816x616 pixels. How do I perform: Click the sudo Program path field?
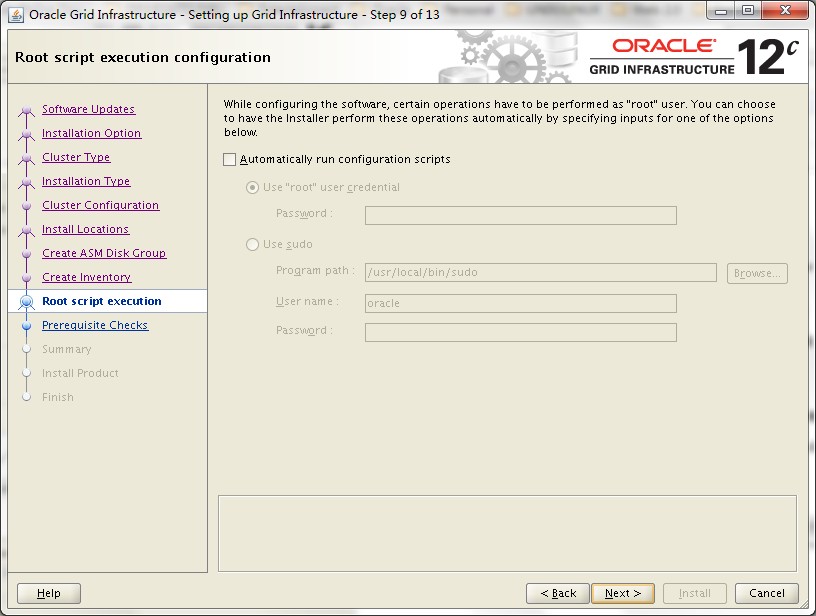(x=541, y=272)
